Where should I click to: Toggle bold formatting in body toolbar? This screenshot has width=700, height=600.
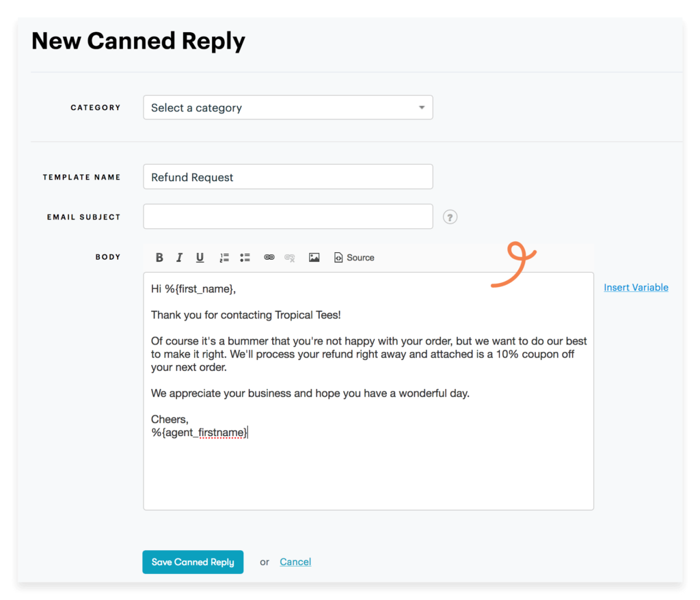[x=159, y=258]
